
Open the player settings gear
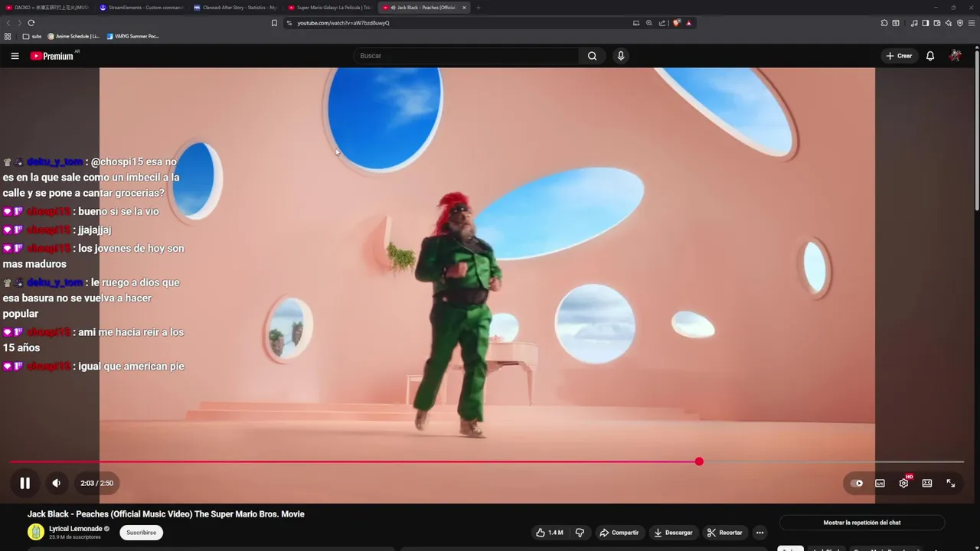click(904, 483)
